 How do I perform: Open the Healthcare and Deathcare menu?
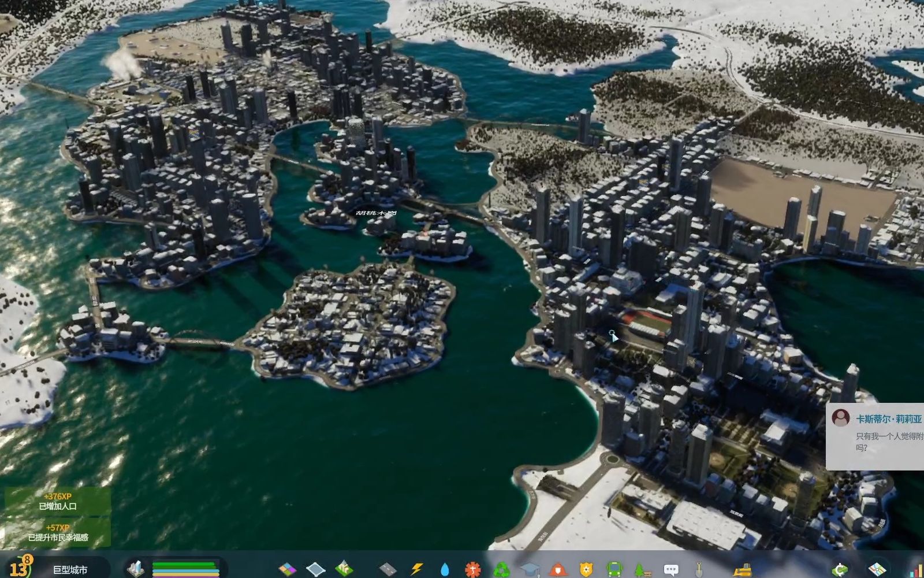[473, 569]
